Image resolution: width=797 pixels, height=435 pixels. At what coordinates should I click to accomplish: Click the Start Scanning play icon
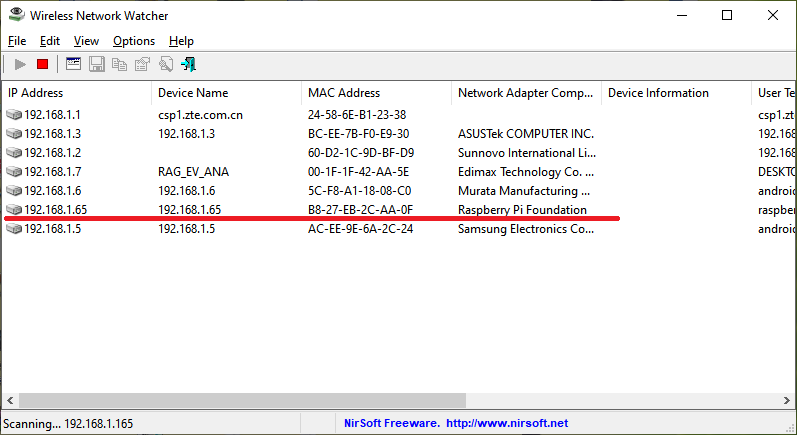[20, 64]
